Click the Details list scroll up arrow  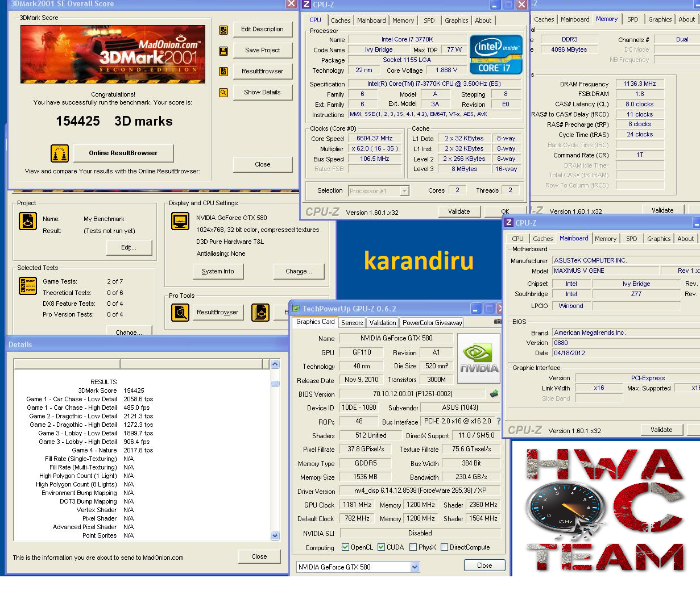click(x=275, y=364)
